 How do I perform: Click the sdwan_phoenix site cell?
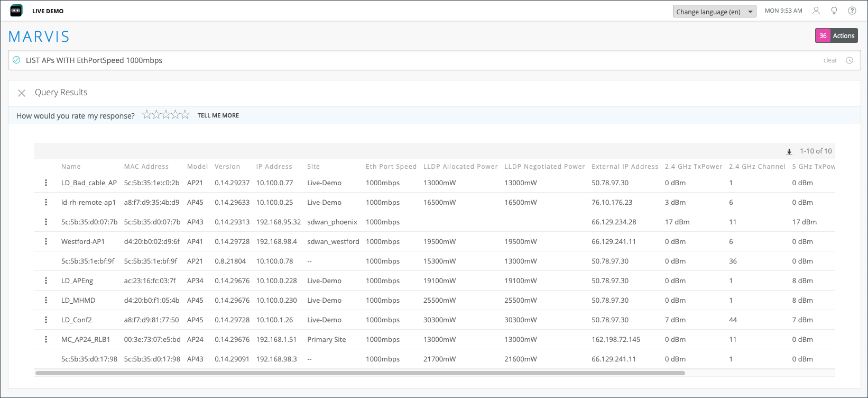coord(332,222)
